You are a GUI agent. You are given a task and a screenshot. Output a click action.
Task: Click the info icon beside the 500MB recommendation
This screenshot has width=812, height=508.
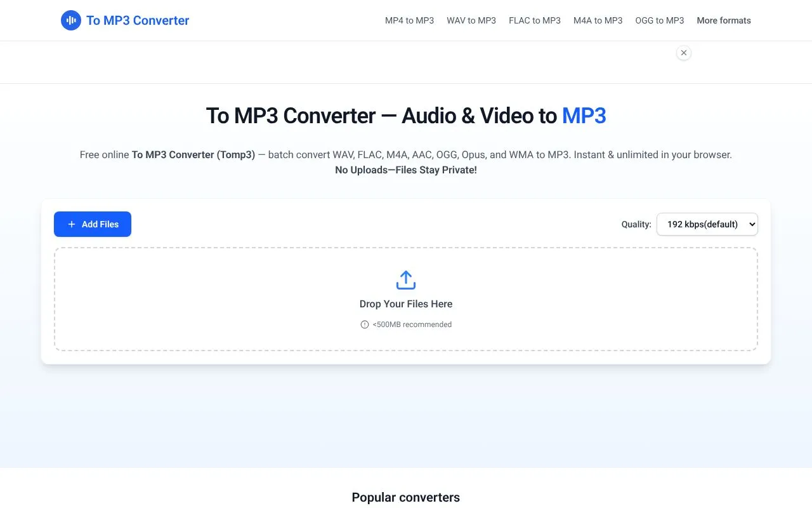(365, 324)
